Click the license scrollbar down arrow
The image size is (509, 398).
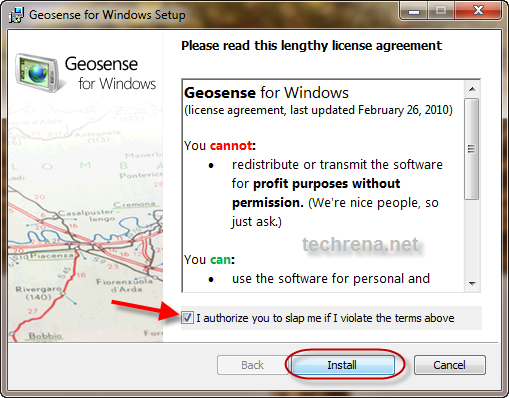472,284
